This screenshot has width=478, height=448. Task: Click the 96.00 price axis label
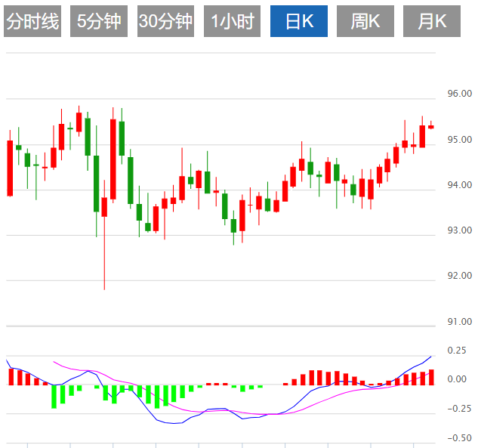(x=460, y=94)
